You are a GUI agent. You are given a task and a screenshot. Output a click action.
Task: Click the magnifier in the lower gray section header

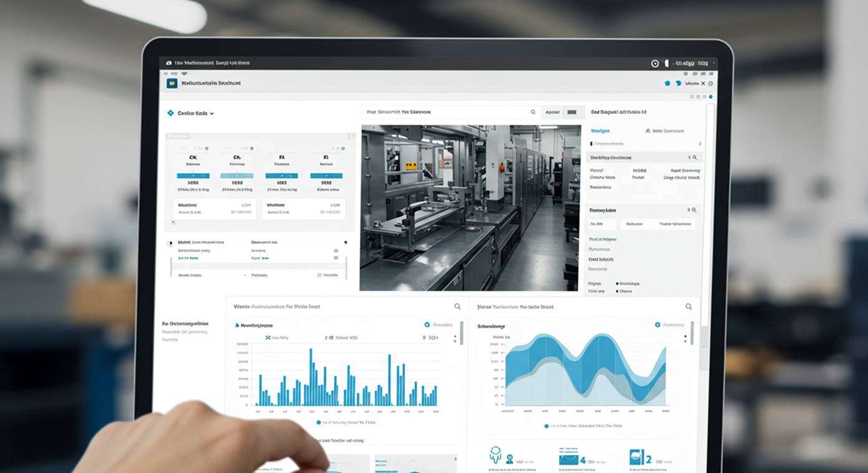pyautogui.click(x=695, y=210)
